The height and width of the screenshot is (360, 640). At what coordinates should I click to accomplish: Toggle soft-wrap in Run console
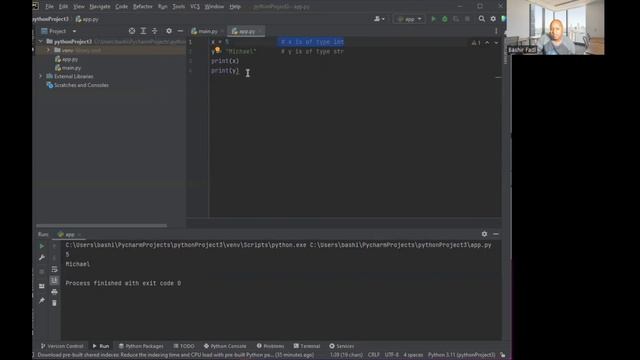click(x=54, y=269)
